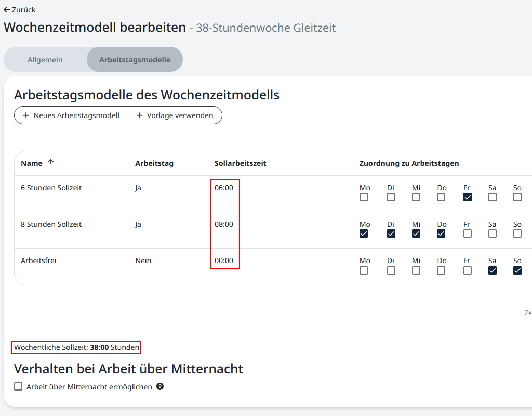Follow the Zurück link
Image resolution: width=532 pixels, height=416 pixels.
pos(21,9)
